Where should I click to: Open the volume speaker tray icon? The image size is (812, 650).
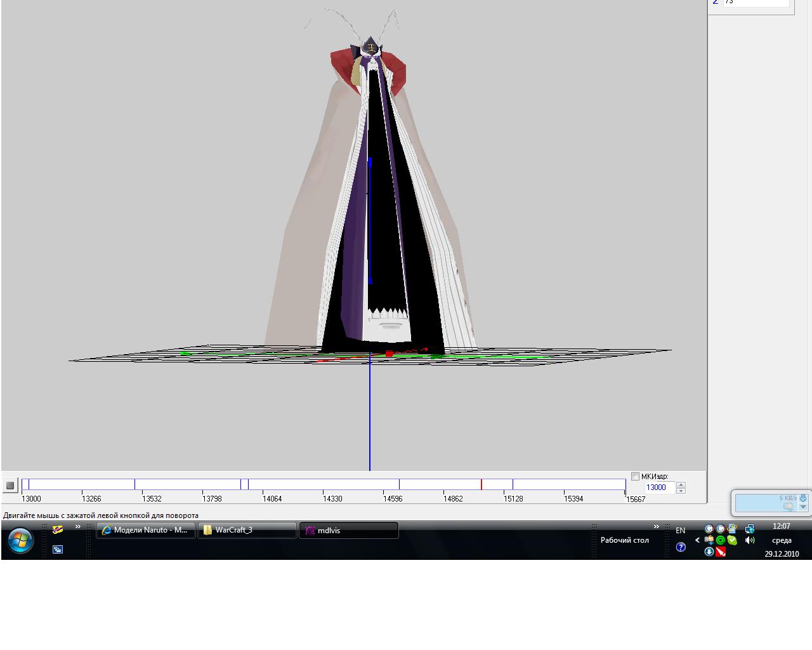[750, 540]
